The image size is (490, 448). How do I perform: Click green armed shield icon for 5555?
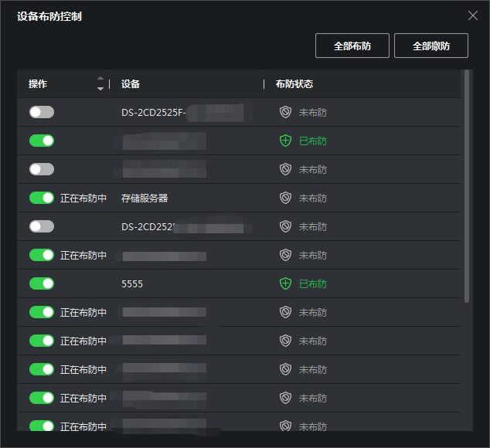(x=285, y=283)
